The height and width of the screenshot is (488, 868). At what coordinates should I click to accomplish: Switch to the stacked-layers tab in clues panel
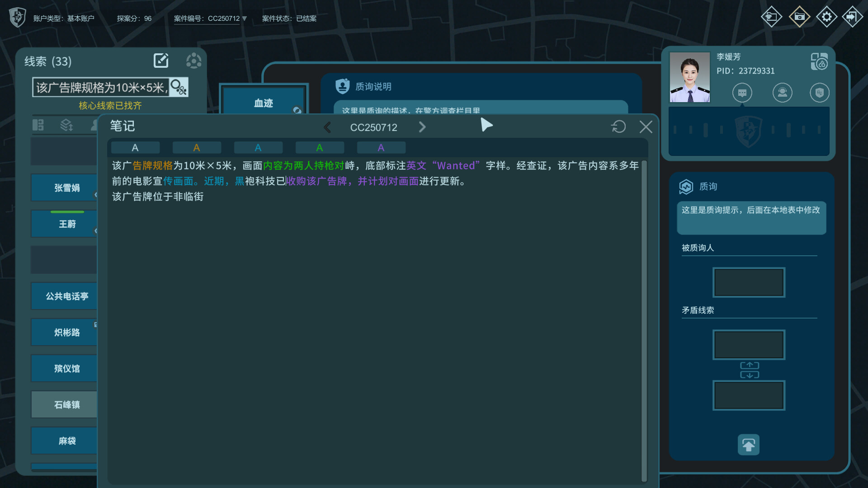66,125
